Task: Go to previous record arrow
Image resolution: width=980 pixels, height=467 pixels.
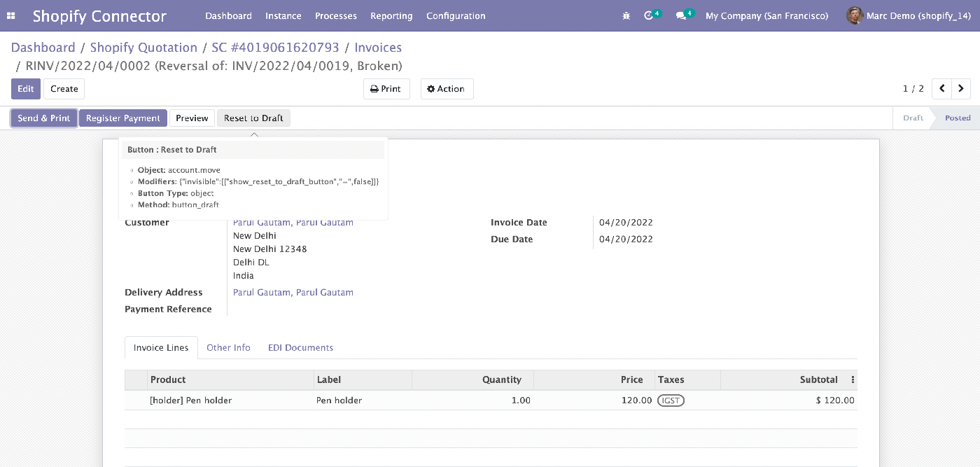Action: 942,89
